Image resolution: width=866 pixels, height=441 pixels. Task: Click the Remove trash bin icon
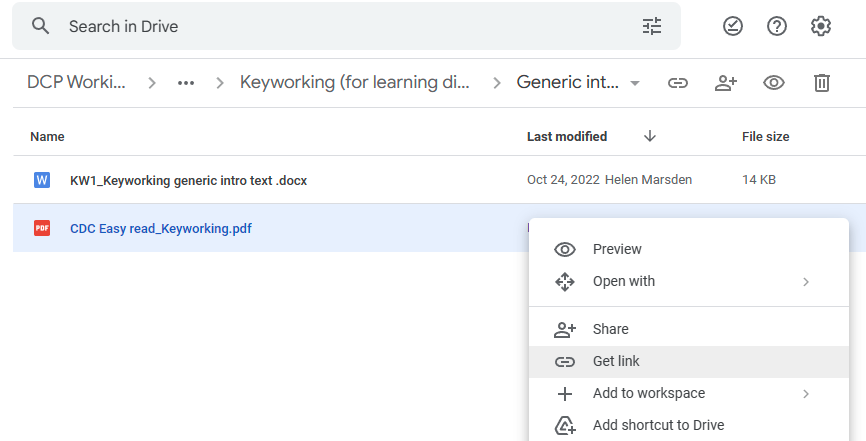822,83
